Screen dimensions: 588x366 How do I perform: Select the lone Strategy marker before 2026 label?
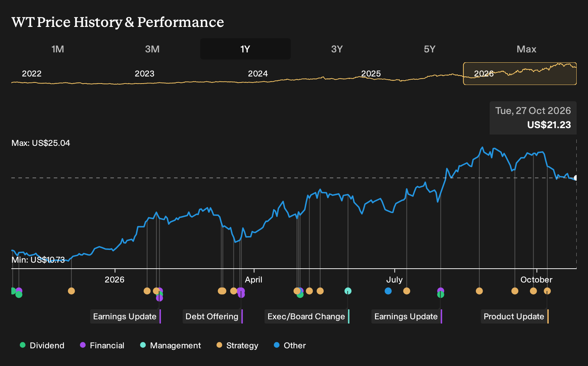click(71, 291)
